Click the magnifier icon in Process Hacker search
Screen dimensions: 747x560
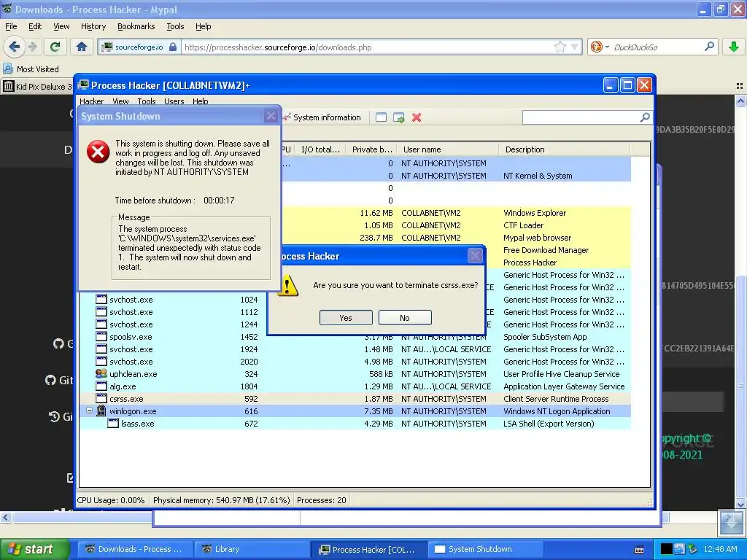pos(645,117)
